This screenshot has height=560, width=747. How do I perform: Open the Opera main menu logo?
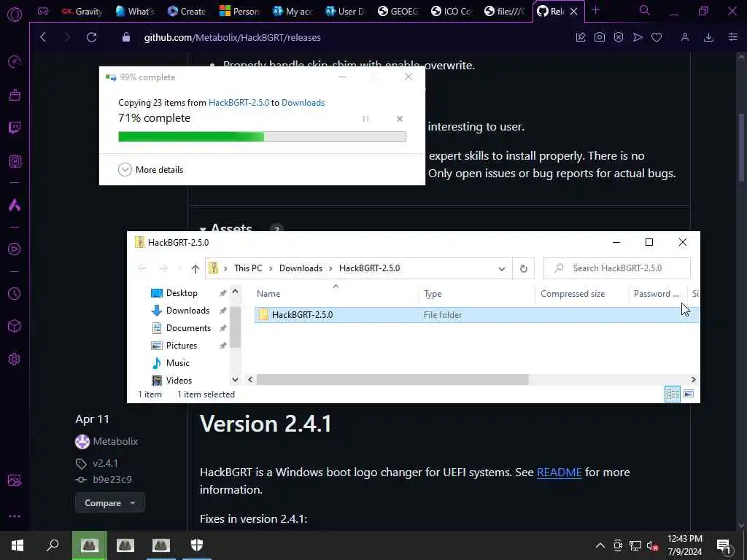click(15, 15)
